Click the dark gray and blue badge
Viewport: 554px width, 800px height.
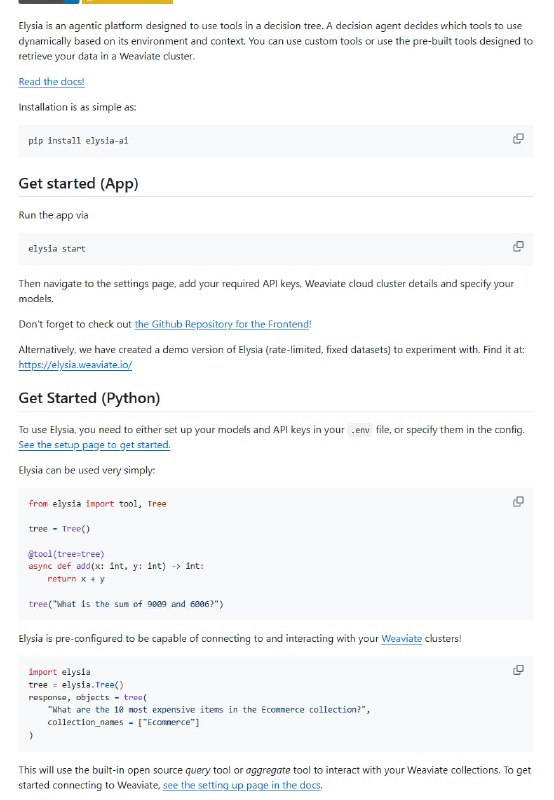click(49, 2)
